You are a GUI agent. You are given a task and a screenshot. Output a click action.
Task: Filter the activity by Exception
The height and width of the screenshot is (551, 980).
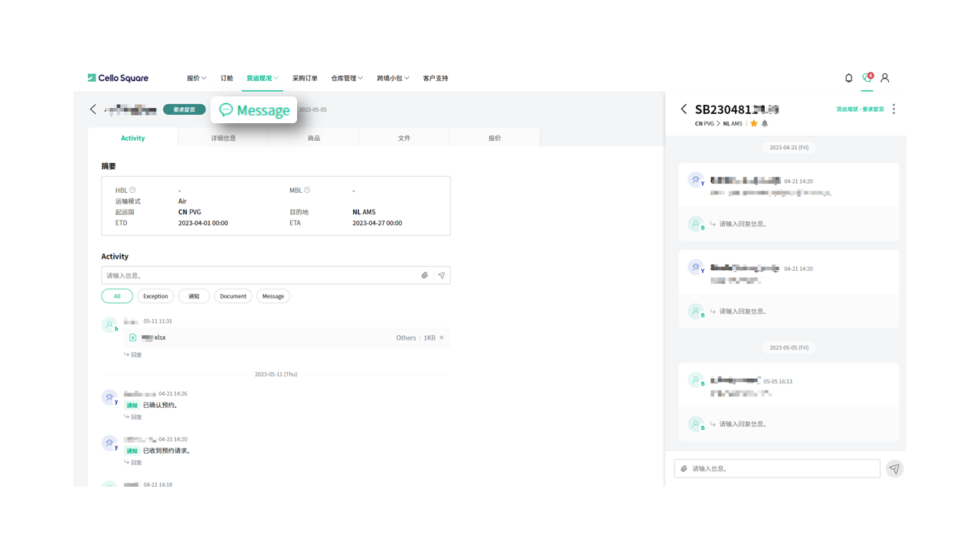(155, 296)
